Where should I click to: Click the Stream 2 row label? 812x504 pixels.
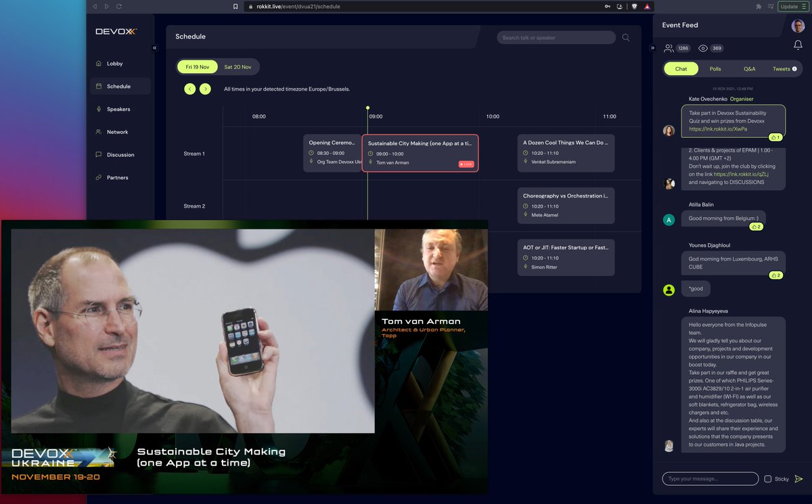pos(194,206)
